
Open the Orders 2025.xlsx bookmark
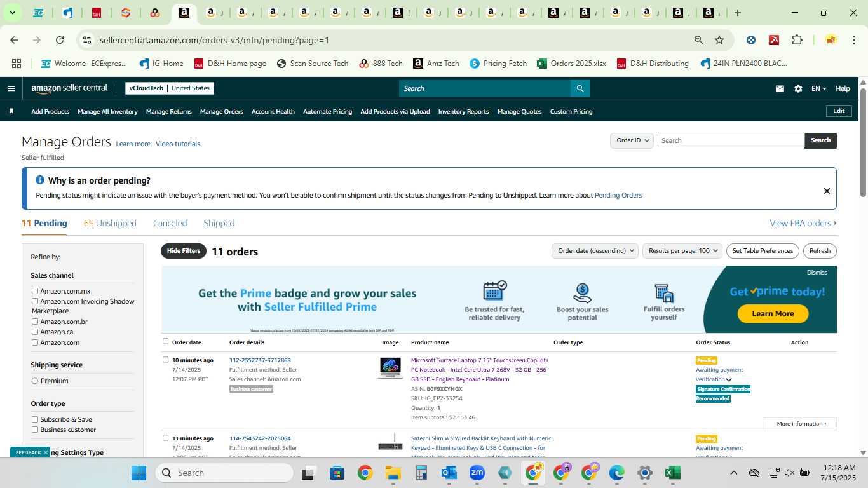click(571, 64)
